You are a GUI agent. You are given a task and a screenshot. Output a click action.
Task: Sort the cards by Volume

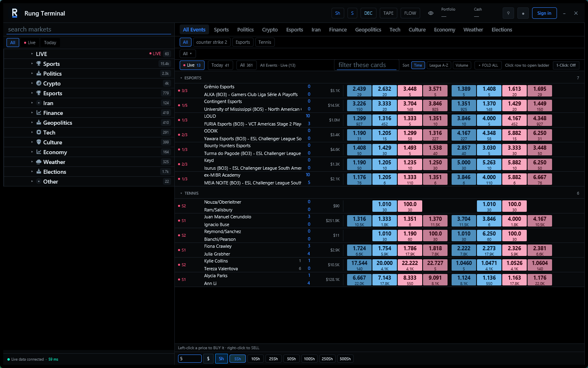point(462,65)
